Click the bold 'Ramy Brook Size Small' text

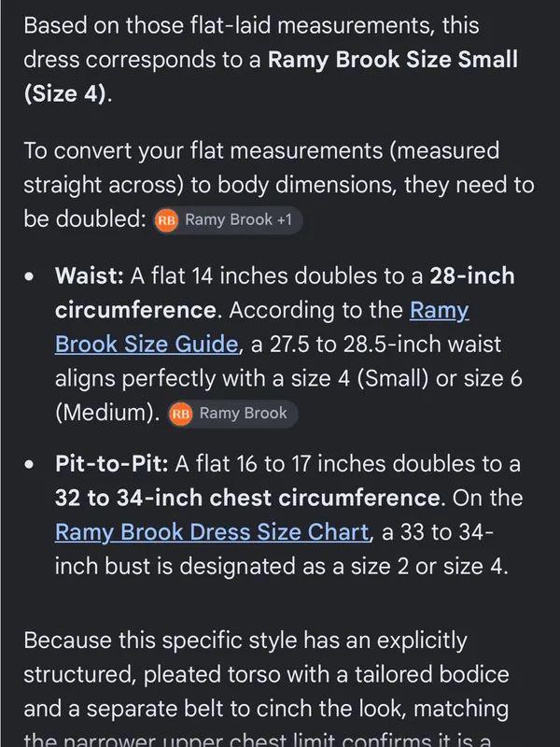click(x=393, y=60)
